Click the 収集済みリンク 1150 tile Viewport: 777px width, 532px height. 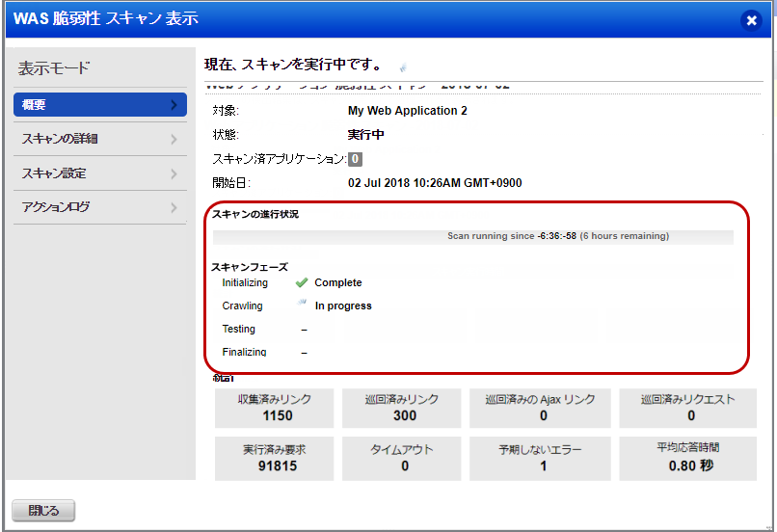pyautogui.click(x=275, y=408)
